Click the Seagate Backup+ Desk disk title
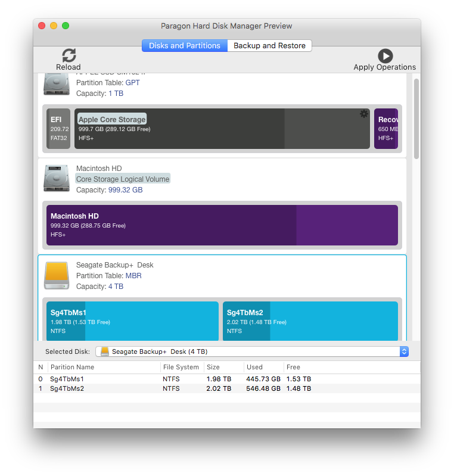This screenshot has height=476, width=454. (x=115, y=265)
